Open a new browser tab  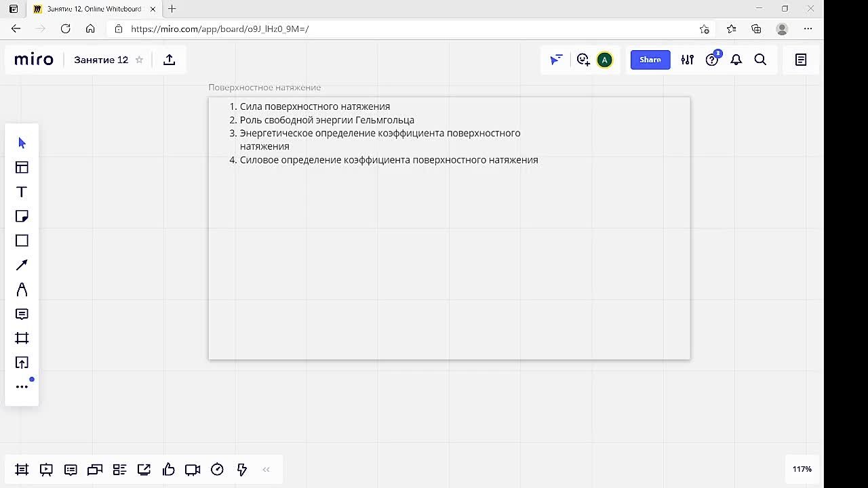point(172,9)
